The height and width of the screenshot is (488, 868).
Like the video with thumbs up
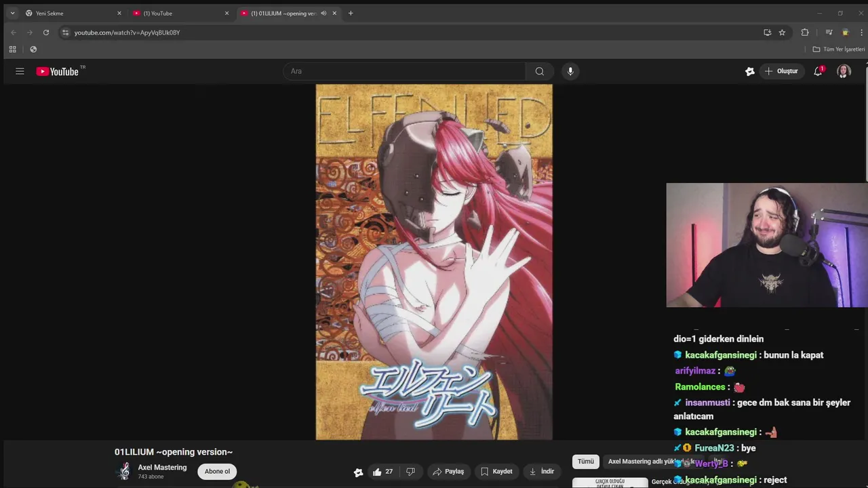[383, 472]
